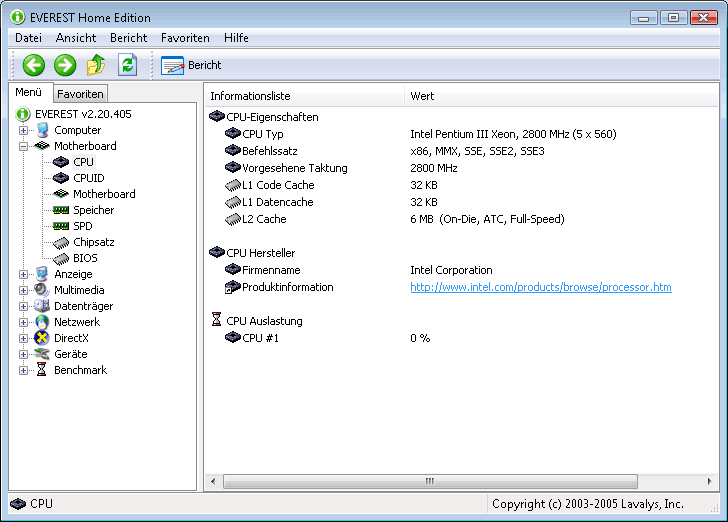This screenshot has width=728, height=522.
Task: Open the Intel processor product link
Action: coord(540,287)
